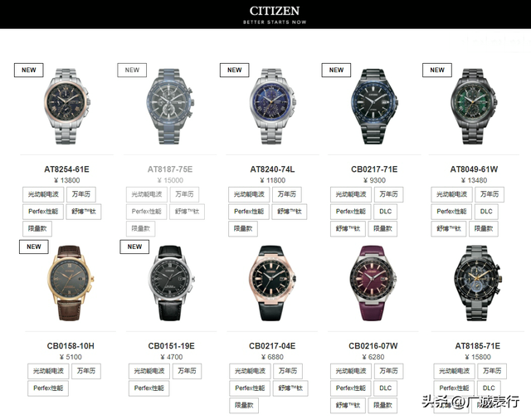531x420 pixels.
Task: Select the DLC tag under CB0217-71E
Action: [385, 212]
